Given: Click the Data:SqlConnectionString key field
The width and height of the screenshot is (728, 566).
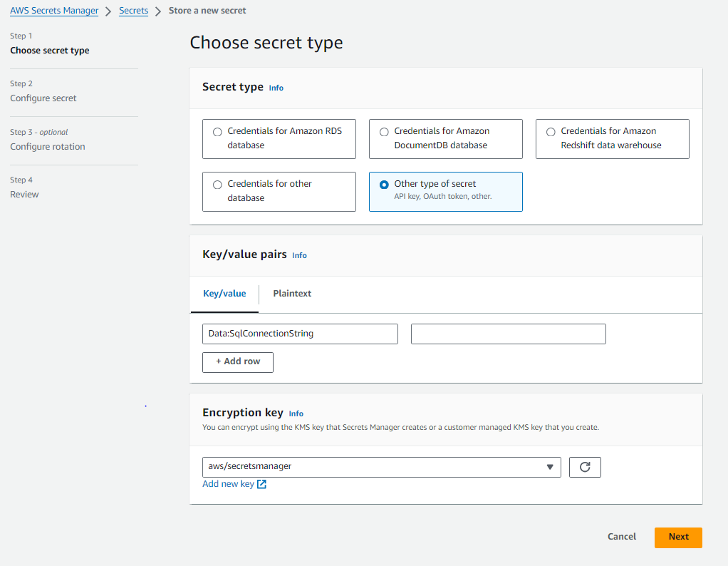Looking at the screenshot, I should point(300,334).
